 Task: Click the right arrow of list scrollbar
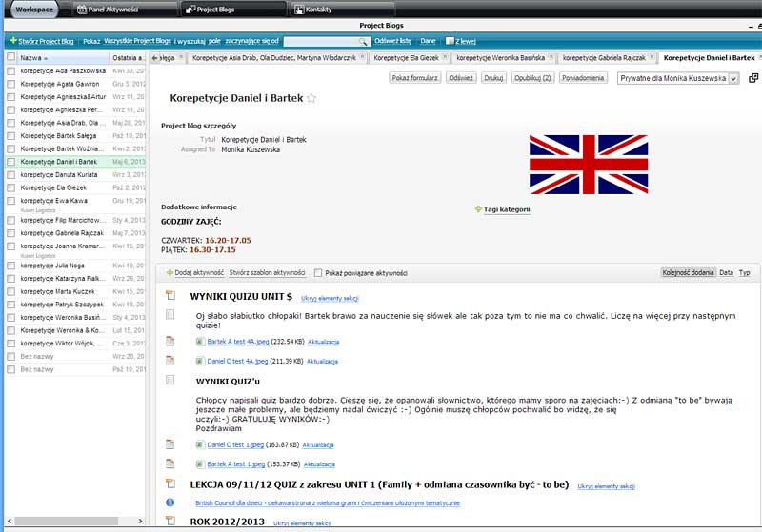pos(140,521)
